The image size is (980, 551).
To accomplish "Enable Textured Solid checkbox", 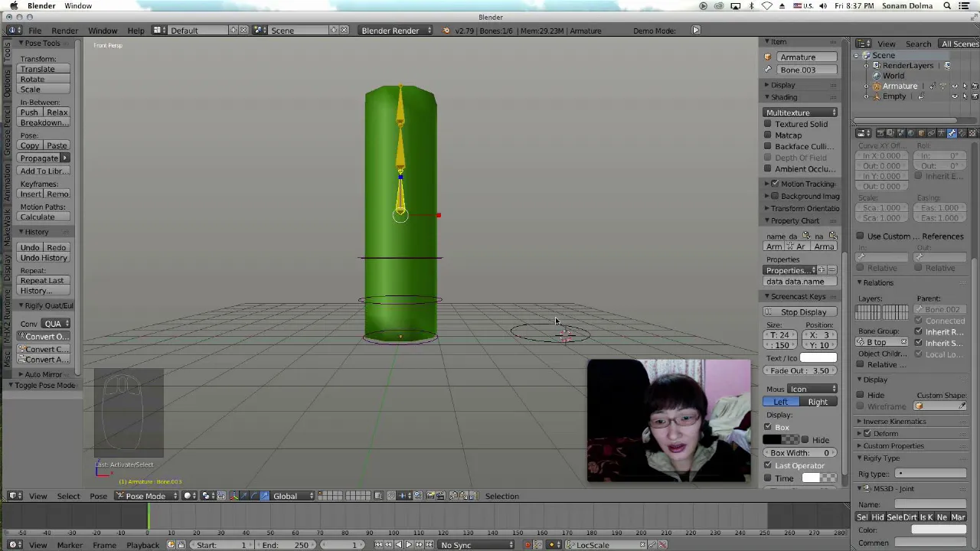I will tap(768, 124).
